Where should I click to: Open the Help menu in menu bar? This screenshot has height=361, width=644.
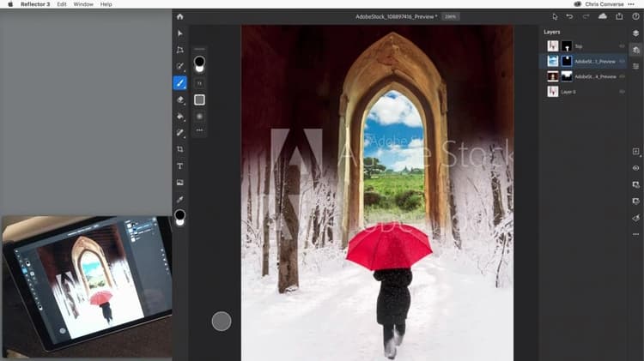coord(106,4)
